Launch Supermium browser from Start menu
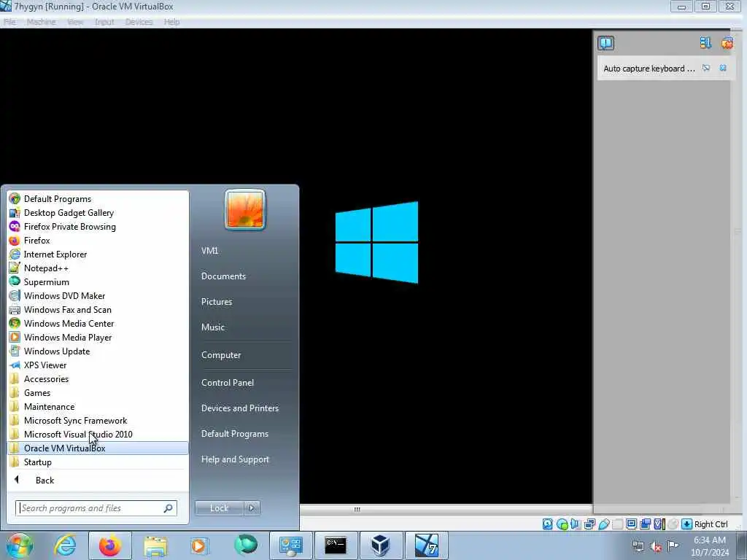This screenshot has height=560, width=747. [x=98, y=282]
